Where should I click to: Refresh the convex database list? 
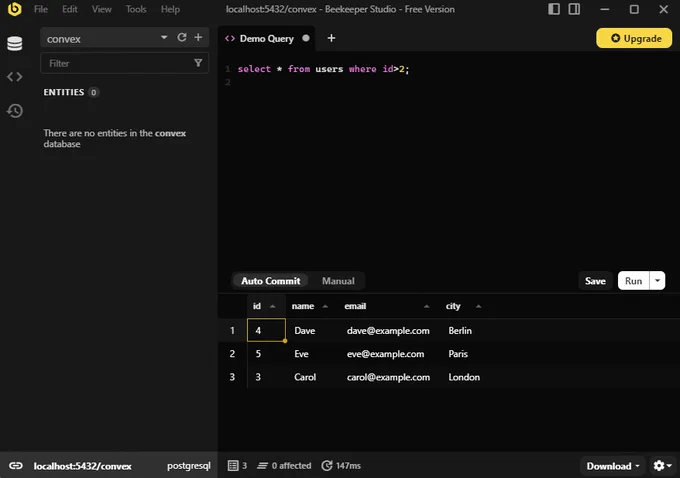[x=182, y=38]
